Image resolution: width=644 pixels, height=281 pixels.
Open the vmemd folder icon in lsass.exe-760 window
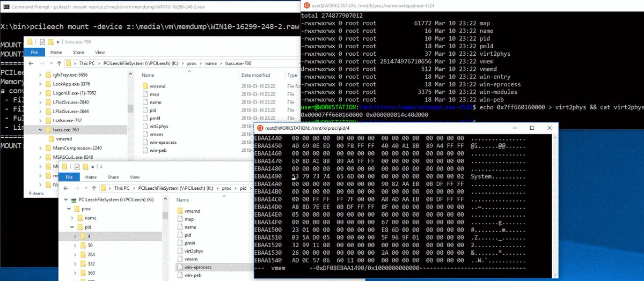tap(145, 86)
